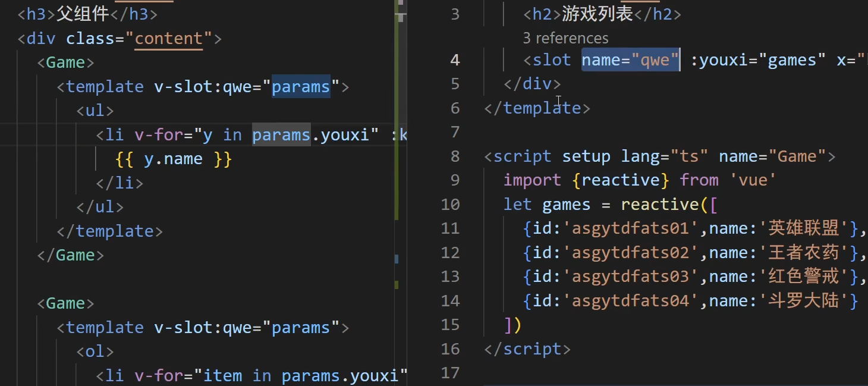This screenshot has height=386, width=868.
Task: Click the closing script tag
Action: pos(527,349)
